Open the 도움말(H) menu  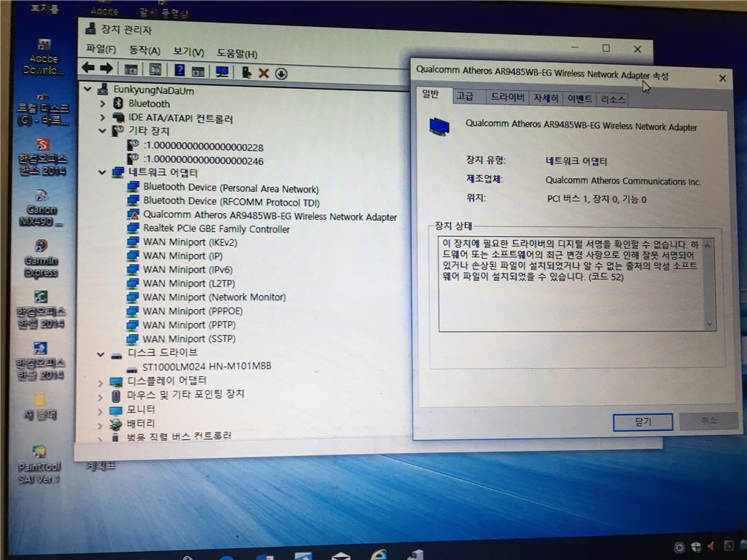pyautogui.click(x=237, y=52)
